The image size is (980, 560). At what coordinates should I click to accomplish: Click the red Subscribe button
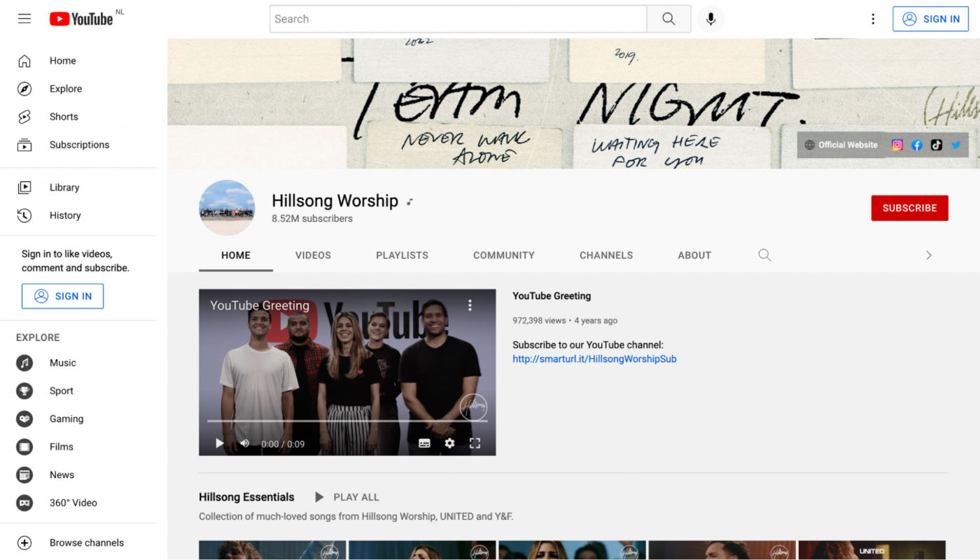(909, 208)
